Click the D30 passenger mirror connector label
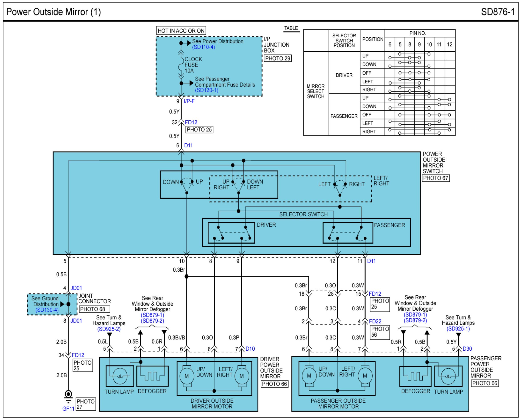This screenshot has width=524, height=420. click(x=467, y=349)
